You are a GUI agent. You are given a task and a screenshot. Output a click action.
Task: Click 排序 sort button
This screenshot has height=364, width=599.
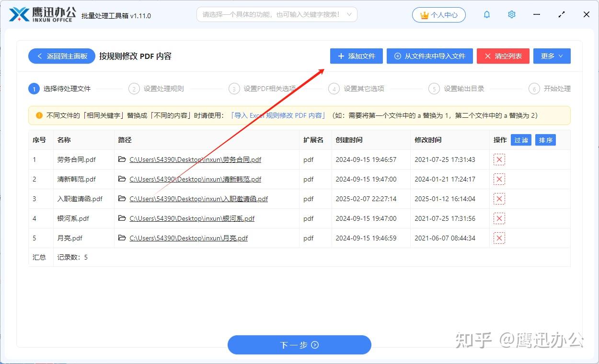[545, 140]
